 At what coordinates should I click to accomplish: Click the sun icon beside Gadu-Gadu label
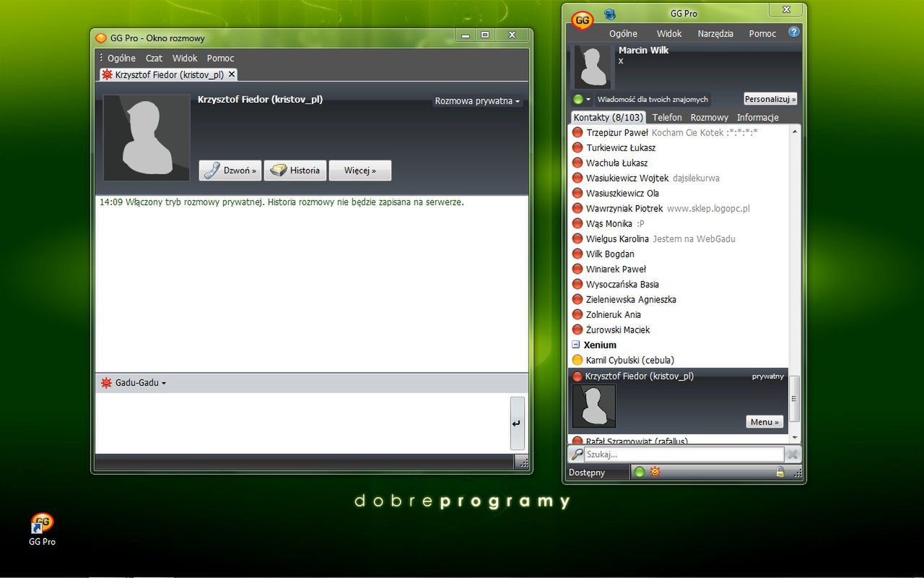pos(106,383)
